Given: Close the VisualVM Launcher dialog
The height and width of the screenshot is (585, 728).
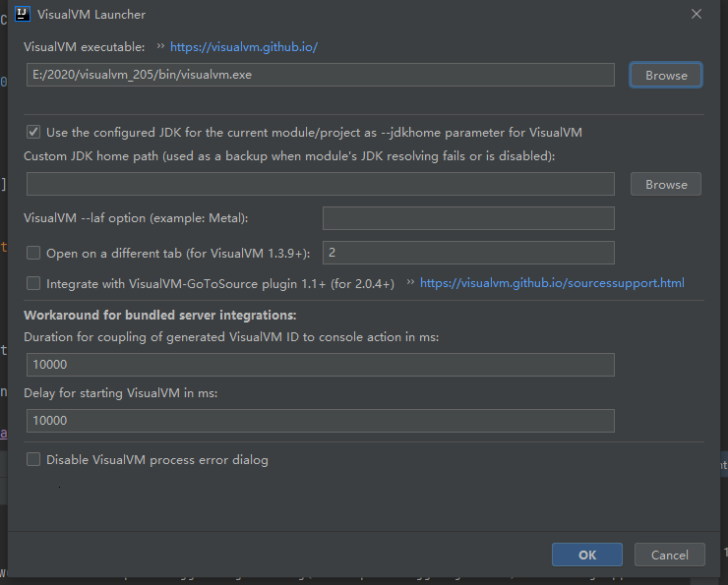Looking at the screenshot, I should [x=696, y=14].
